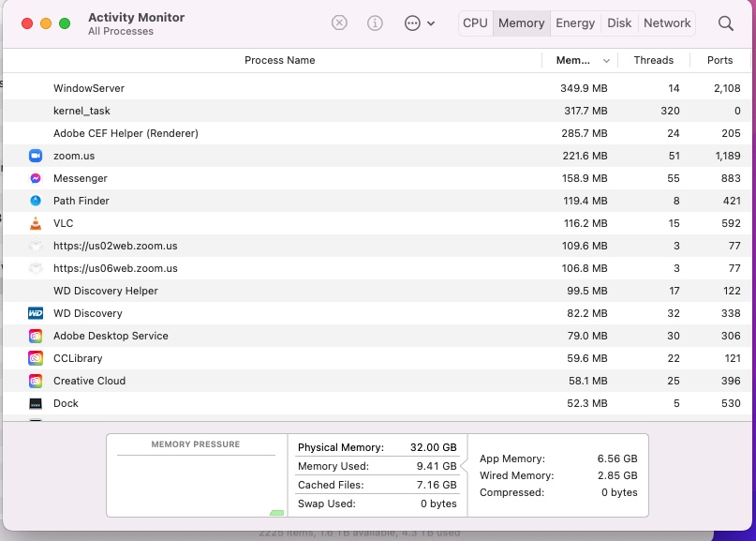Screen dimensions: 756x541
Task: Open the more actions ellipsis menu
Action: [420, 23]
